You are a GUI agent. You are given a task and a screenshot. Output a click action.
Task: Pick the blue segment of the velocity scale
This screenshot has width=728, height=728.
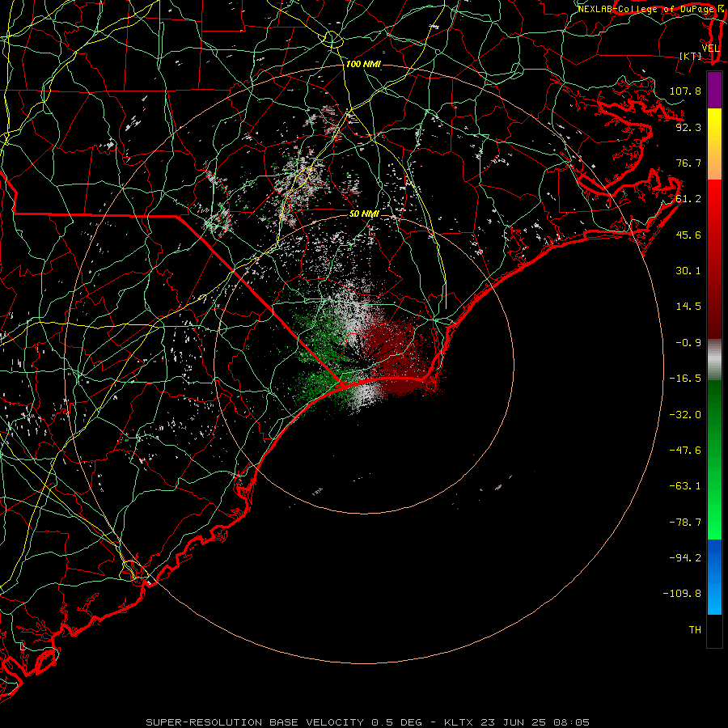pos(714,577)
